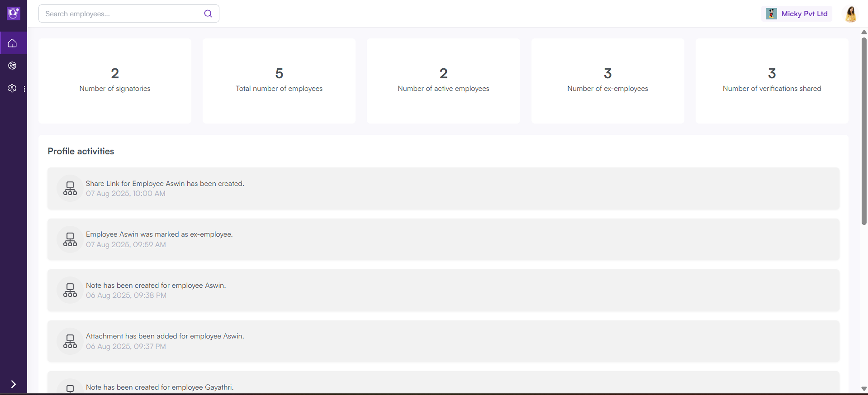868x395 pixels.
Task: Open settings submenu three-dot menu
Action: coord(24,89)
